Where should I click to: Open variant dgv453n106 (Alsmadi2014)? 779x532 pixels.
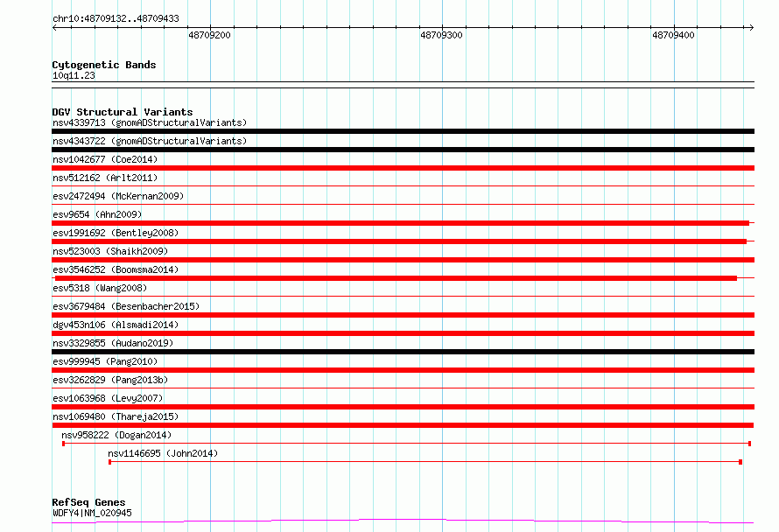pos(116,325)
